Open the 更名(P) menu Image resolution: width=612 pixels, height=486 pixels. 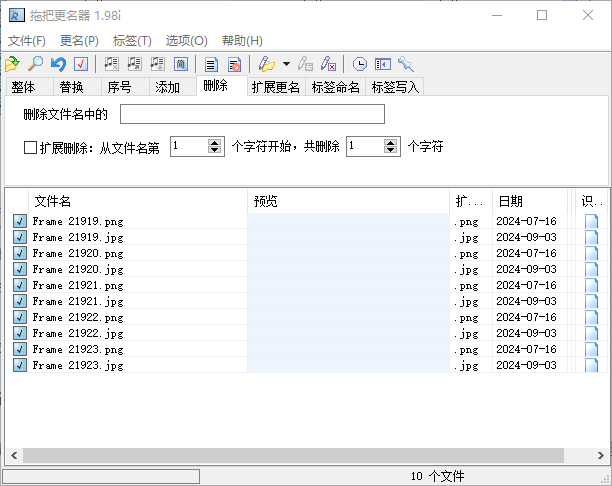(79, 41)
